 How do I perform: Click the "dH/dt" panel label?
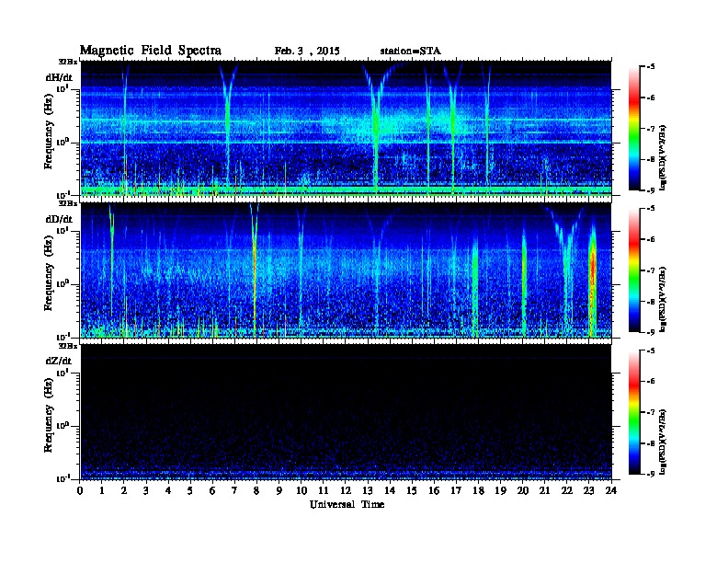point(59,77)
